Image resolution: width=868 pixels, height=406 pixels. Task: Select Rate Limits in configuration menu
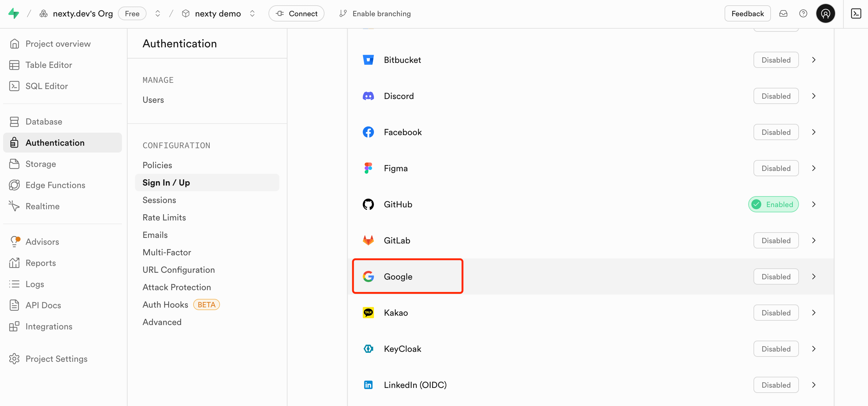pos(164,218)
